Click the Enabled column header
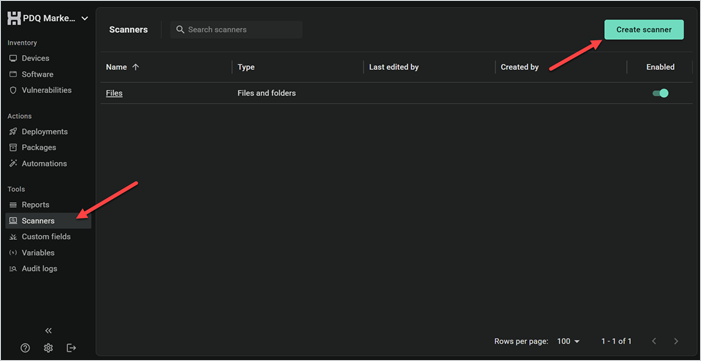This screenshot has width=701, height=361. click(660, 67)
